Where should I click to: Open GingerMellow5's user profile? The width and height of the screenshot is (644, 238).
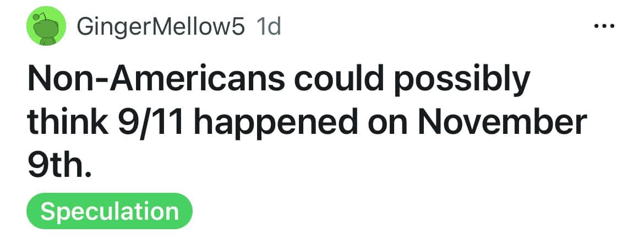click(x=161, y=27)
